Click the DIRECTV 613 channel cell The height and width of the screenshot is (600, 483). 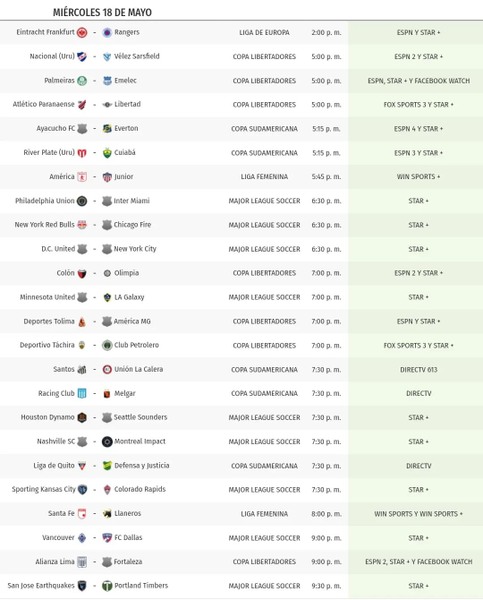point(418,370)
